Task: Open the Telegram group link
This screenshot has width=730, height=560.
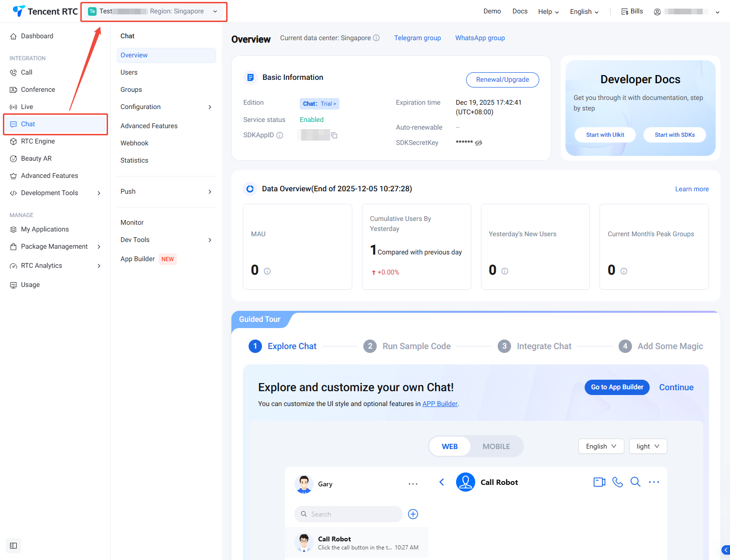Action: tap(417, 38)
